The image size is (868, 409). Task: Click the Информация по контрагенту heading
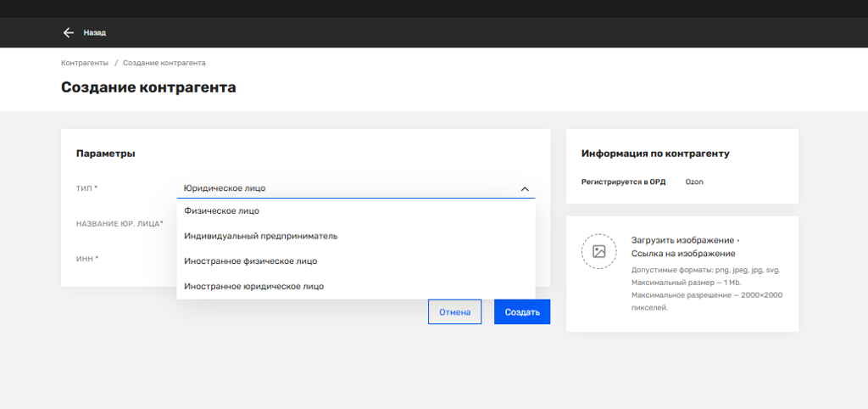point(655,154)
